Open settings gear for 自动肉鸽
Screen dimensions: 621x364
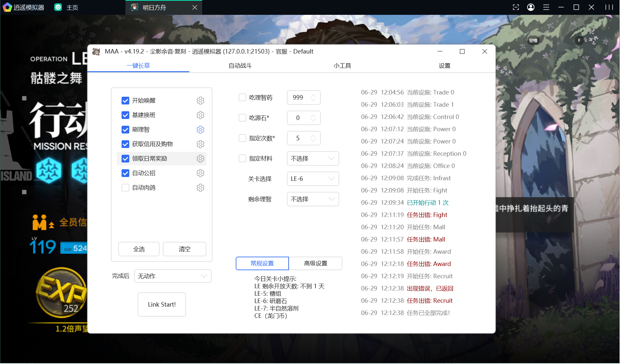(200, 187)
